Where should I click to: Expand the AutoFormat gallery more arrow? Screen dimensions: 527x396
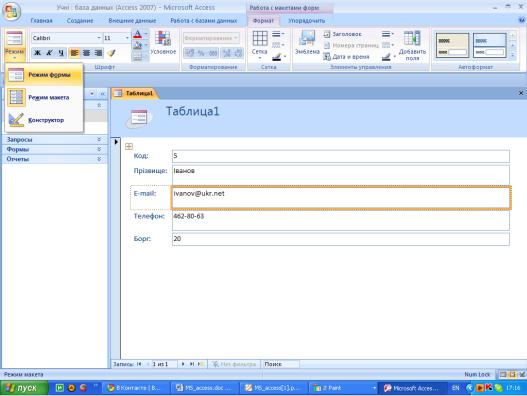pyautogui.click(x=513, y=56)
